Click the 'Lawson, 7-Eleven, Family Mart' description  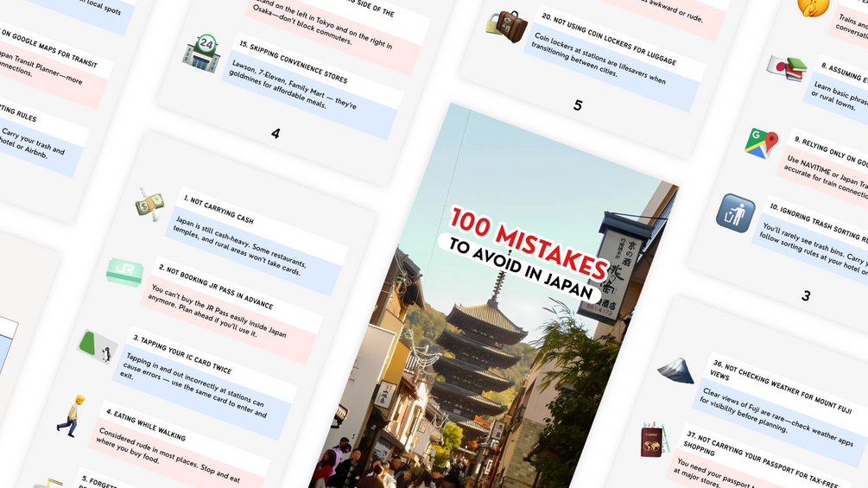tap(294, 84)
